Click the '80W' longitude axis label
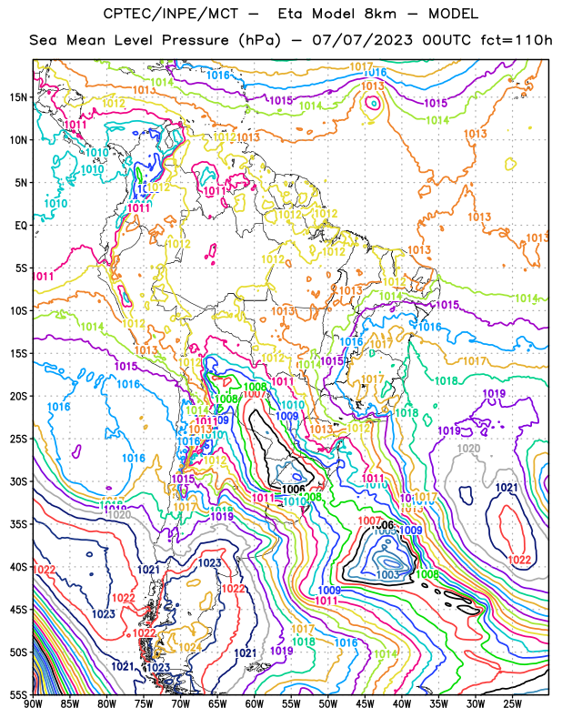Viewport: 562px width, 728px height. 106,704
